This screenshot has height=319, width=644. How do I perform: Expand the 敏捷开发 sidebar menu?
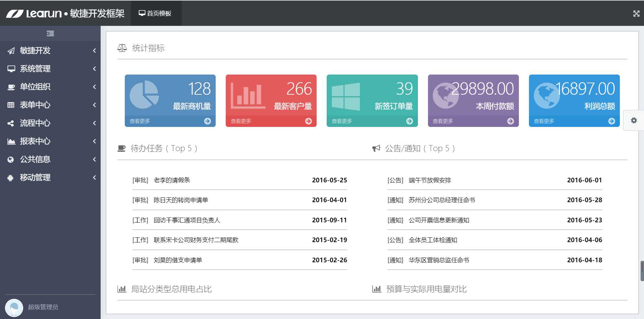point(50,50)
